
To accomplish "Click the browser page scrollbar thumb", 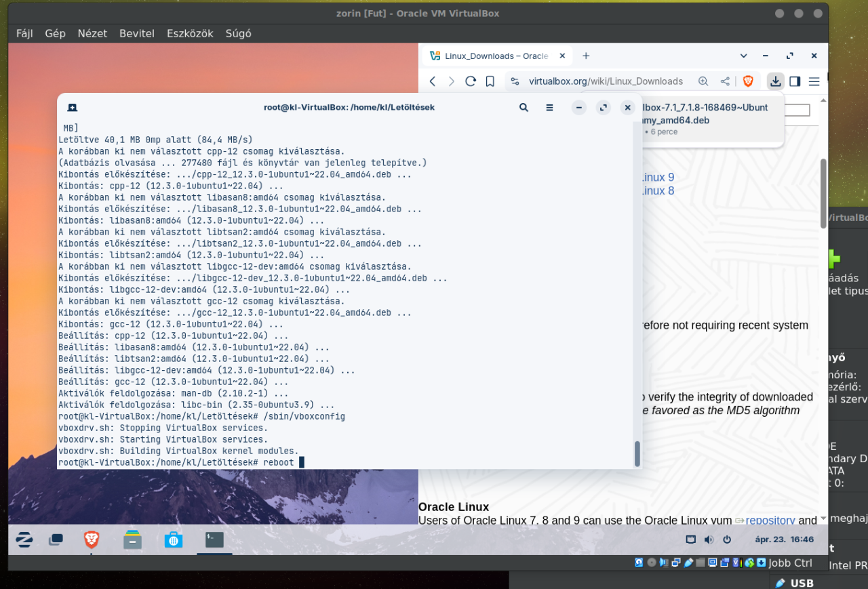I will click(x=823, y=193).
